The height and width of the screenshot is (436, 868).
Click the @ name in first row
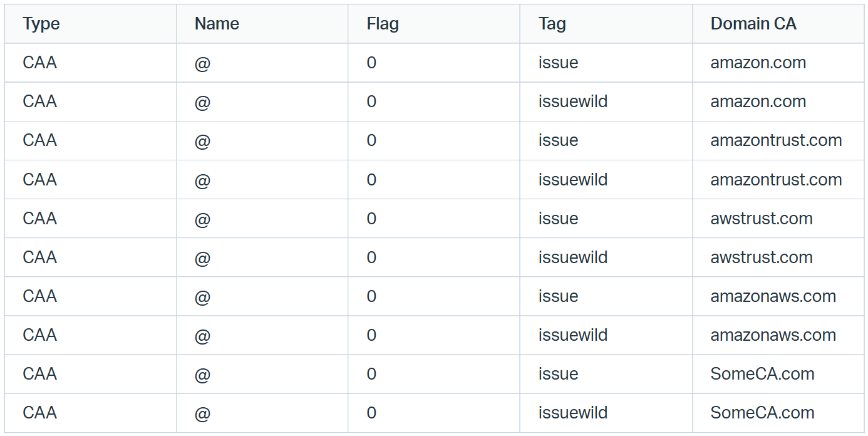[x=202, y=63]
